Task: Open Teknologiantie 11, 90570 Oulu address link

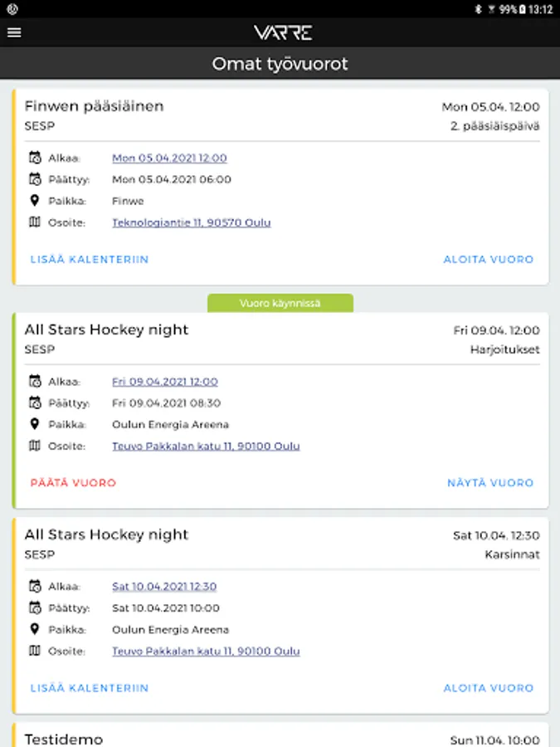Action: (191, 222)
